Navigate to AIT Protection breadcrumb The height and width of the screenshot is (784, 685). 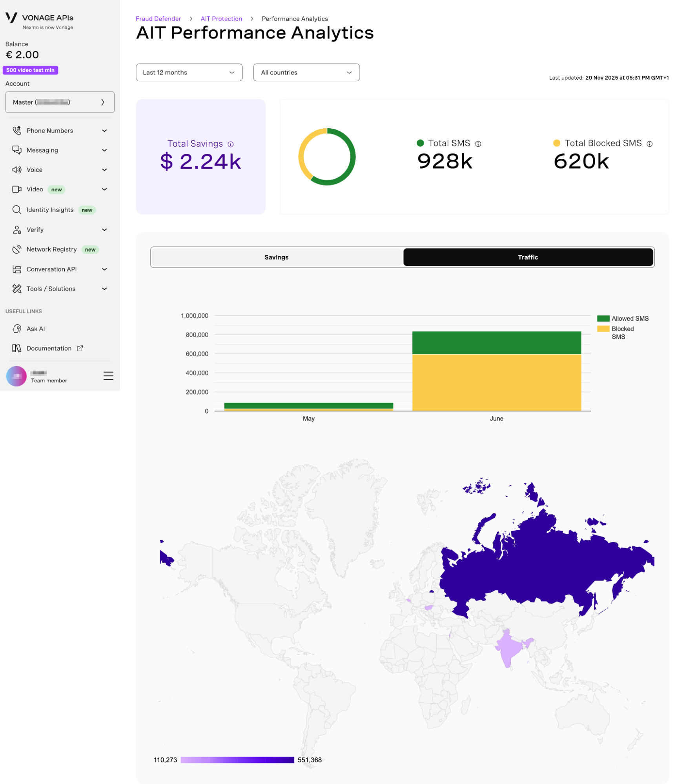(x=221, y=18)
